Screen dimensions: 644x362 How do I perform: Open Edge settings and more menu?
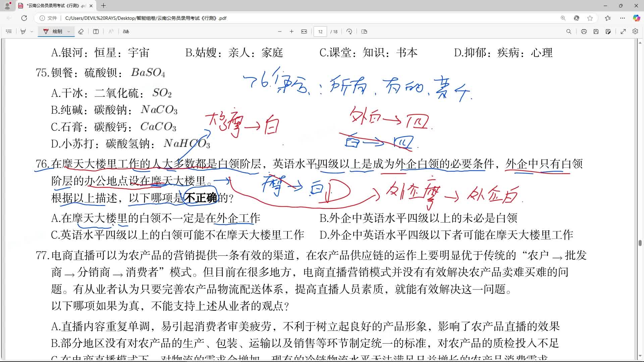click(623, 18)
